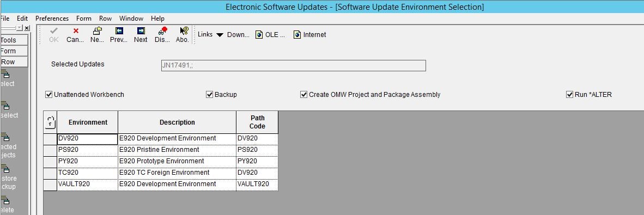Click the row selector for DV920 row
The width and height of the screenshot is (644, 215).
(x=50, y=139)
